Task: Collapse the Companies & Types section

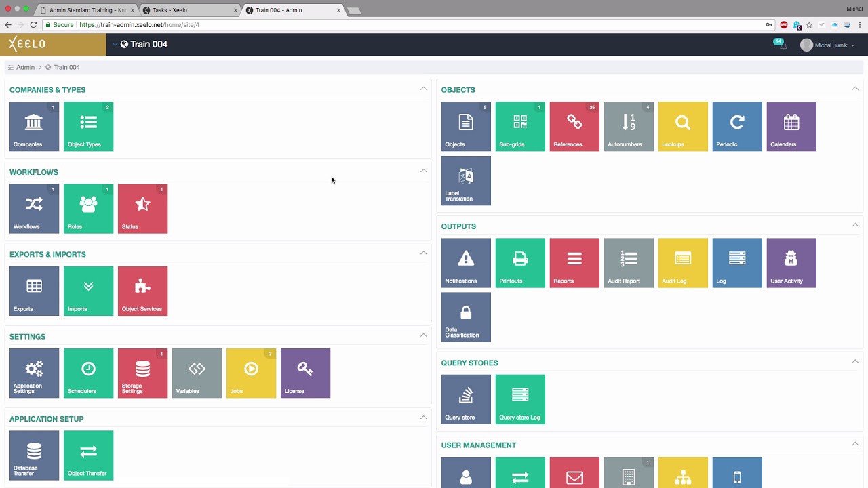Action: pos(423,88)
